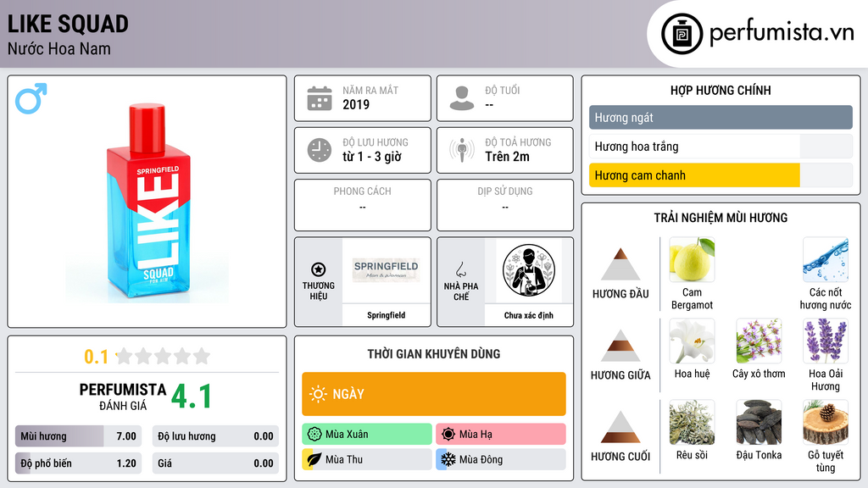Click the nose icon above Nhà pha chế
The image size is (868, 488).
[x=460, y=269]
